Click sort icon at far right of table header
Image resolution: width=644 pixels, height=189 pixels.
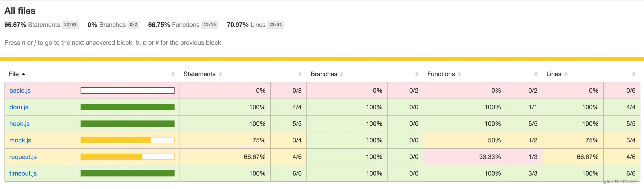[633, 74]
